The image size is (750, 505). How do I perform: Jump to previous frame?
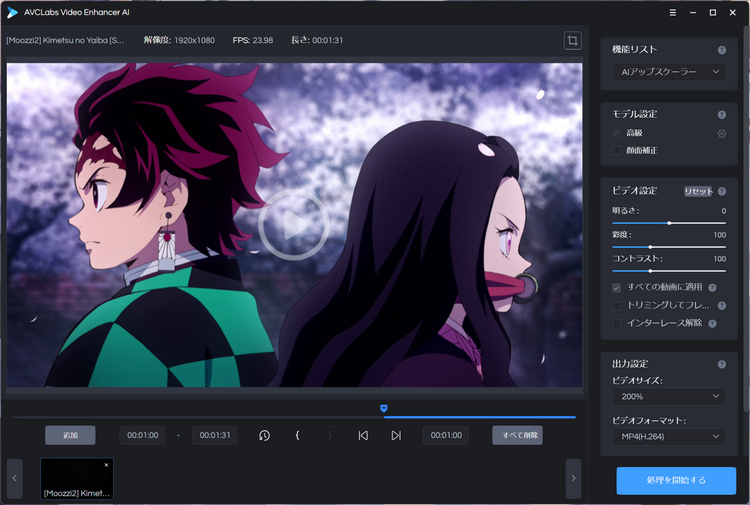pyautogui.click(x=363, y=435)
